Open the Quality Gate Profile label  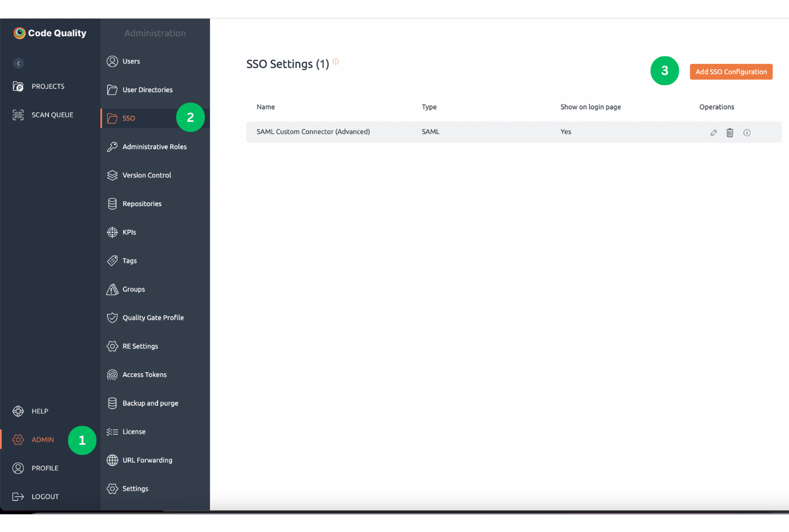153,318
